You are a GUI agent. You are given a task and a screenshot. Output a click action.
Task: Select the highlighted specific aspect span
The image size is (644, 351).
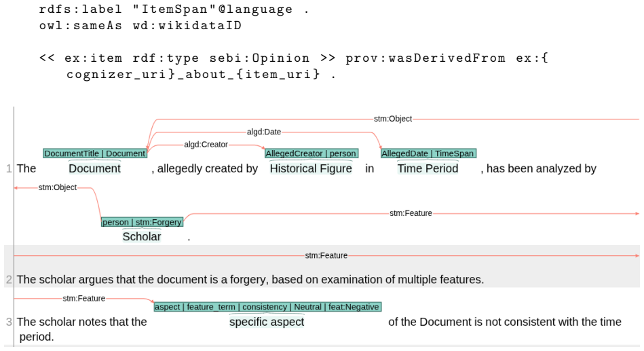pyautogui.click(x=267, y=322)
